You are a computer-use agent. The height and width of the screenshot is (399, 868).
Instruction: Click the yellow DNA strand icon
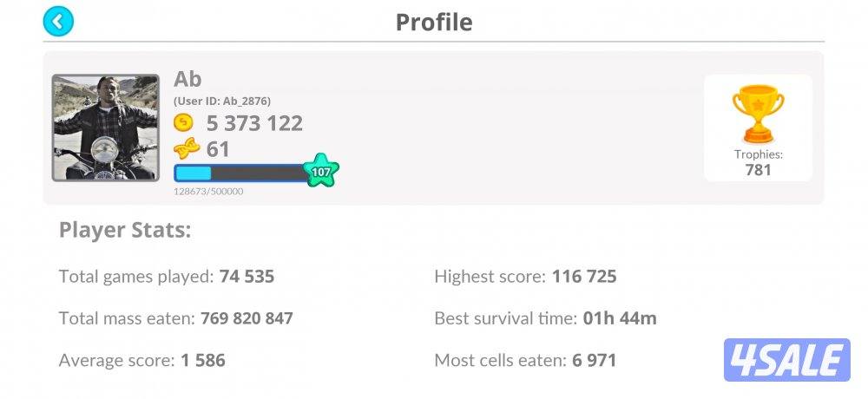[185, 149]
